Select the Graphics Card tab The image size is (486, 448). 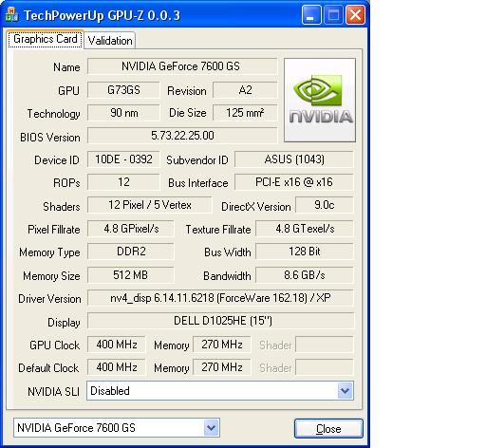click(x=46, y=39)
